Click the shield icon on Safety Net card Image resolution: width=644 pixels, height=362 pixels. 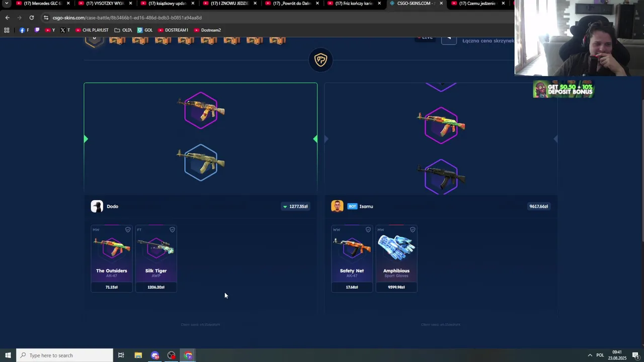(x=368, y=230)
